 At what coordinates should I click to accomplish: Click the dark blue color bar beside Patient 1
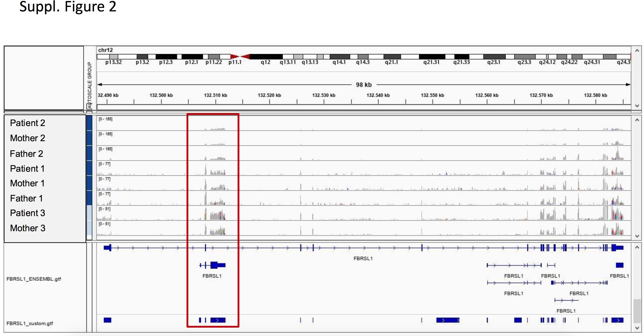(89, 168)
